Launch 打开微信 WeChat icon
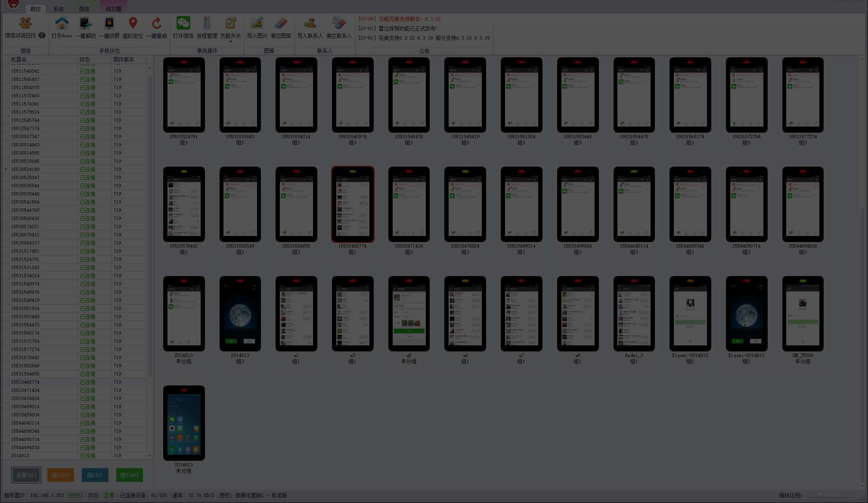This screenshot has height=503, width=868. [183, 23]
